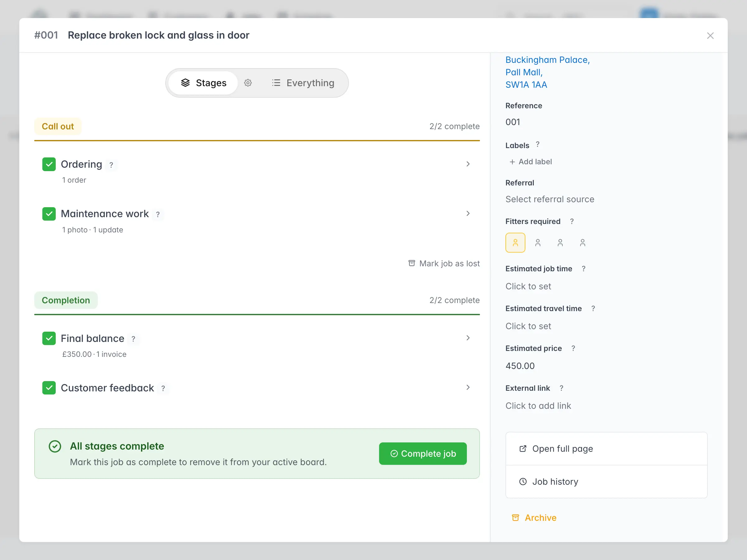Image resolution: width=747 pixels, height=560 pixels.
Task: Click the Complete job button
Action: (423, 454)
